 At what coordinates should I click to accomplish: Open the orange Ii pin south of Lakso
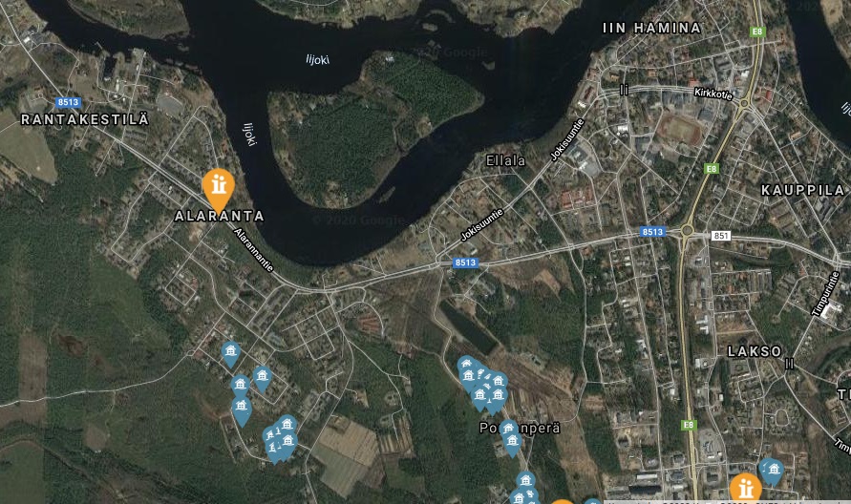(745, 487)
